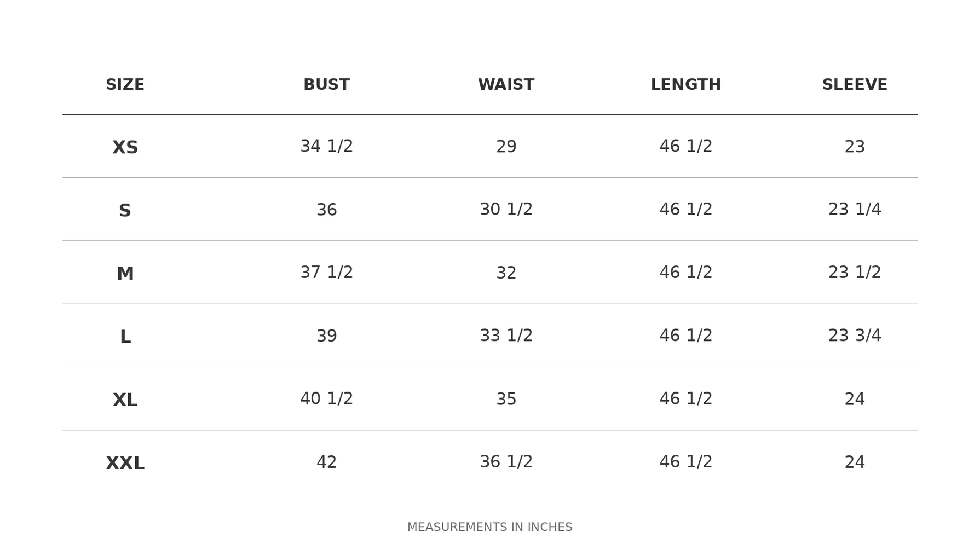The height and width of the screenshot is (555, 980).
Task: Select the XXL size row label
Action: [x=125, y=463]
